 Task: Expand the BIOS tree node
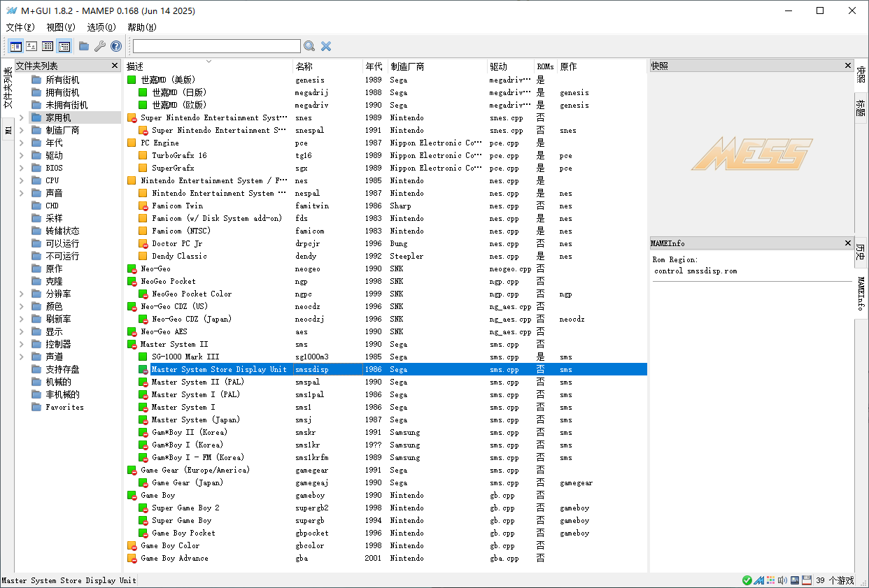[x=22, y=168]
